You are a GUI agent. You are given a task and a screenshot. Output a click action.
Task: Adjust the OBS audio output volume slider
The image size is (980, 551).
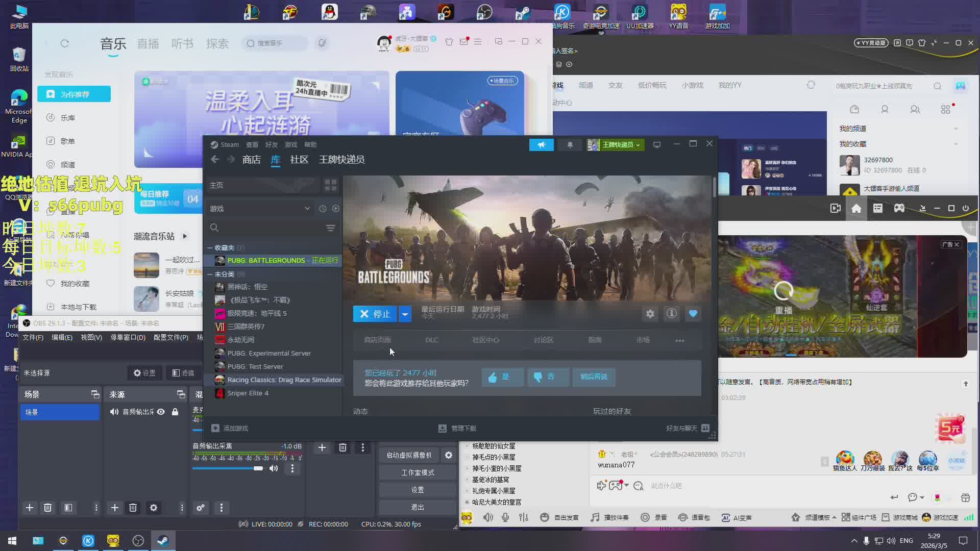tap(258, 468)
